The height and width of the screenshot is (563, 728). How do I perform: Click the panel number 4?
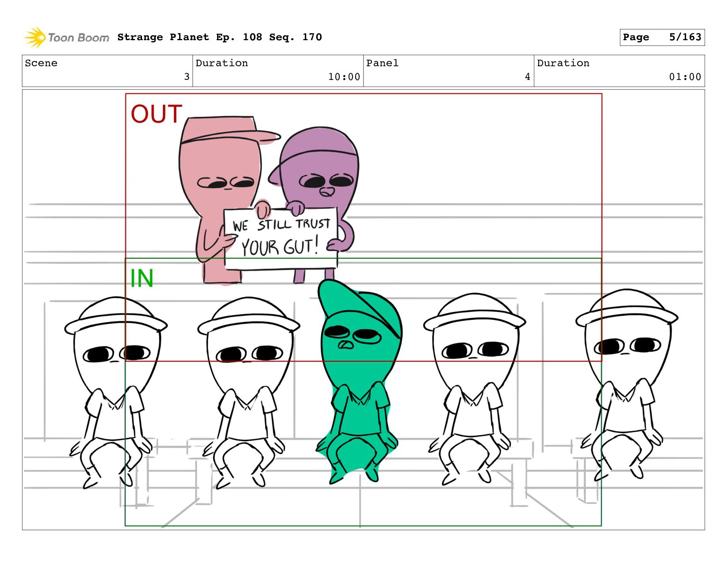point(528,77)
